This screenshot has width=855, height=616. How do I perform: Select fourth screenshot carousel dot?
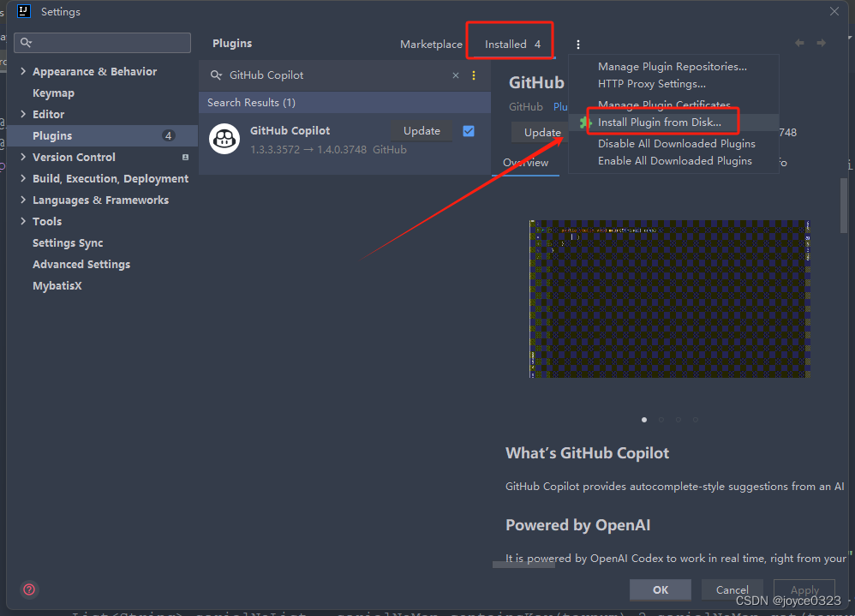(x=696, y=420)
